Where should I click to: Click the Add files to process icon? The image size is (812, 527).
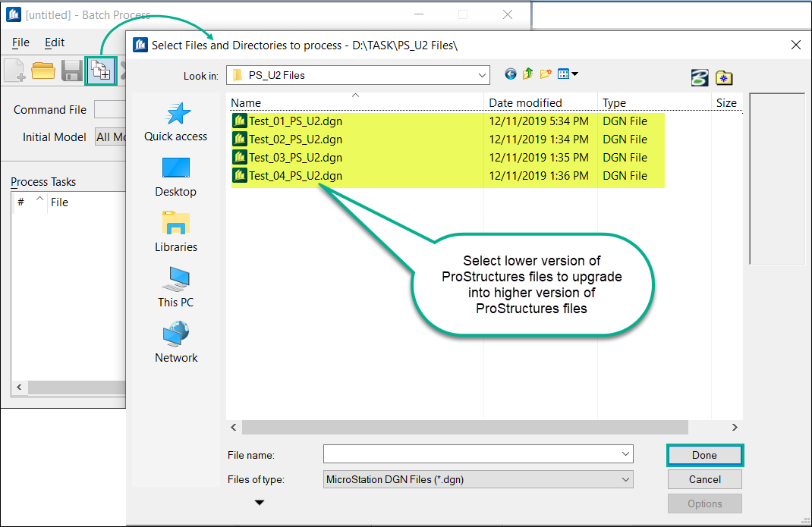[x=101, y=71]
